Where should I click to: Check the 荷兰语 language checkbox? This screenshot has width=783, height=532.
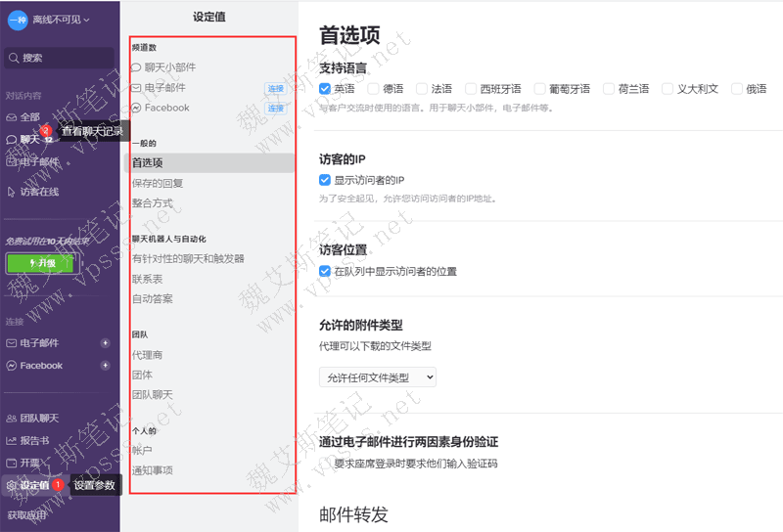point(608,89)
